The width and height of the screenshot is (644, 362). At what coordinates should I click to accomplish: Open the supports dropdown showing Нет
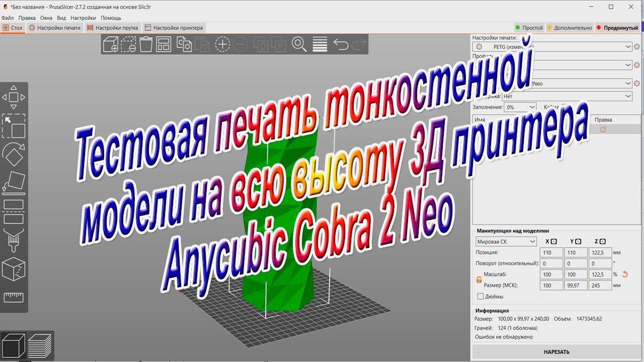(x=567, y=96)
